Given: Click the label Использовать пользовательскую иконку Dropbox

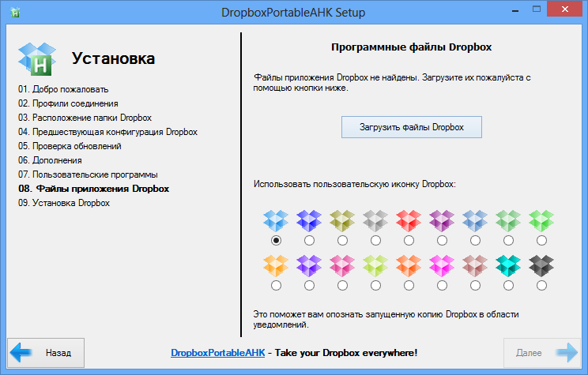Looking at the screenshot, I should pyautogui.click(x=354, y=184).
